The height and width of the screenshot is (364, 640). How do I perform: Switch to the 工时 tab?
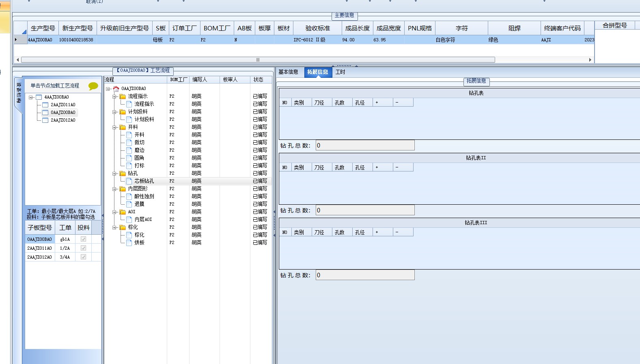pos(340,72)
